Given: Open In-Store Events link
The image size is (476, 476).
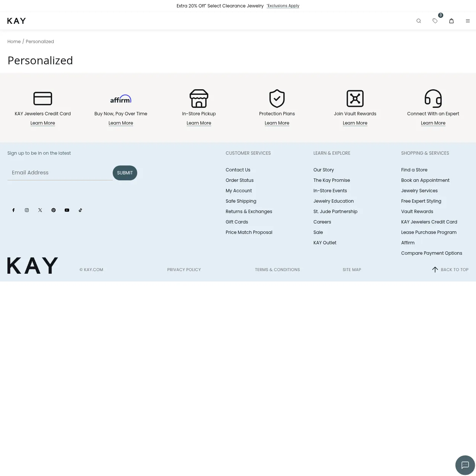Looking at the screenshot, I should [330, 191].
